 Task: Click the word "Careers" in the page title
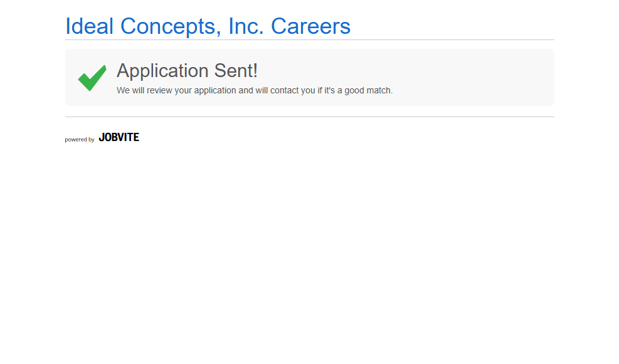tap(310, 26)
